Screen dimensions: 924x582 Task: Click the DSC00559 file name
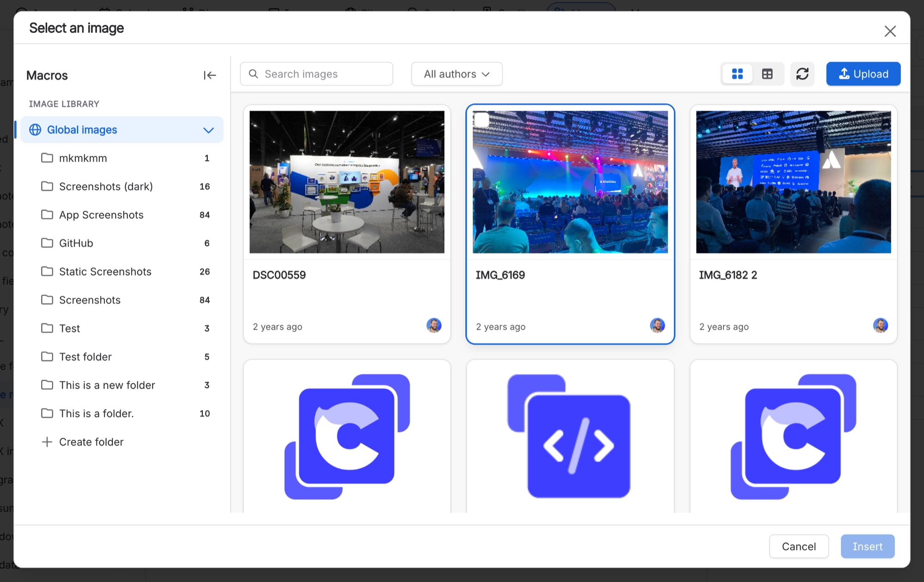279,275
